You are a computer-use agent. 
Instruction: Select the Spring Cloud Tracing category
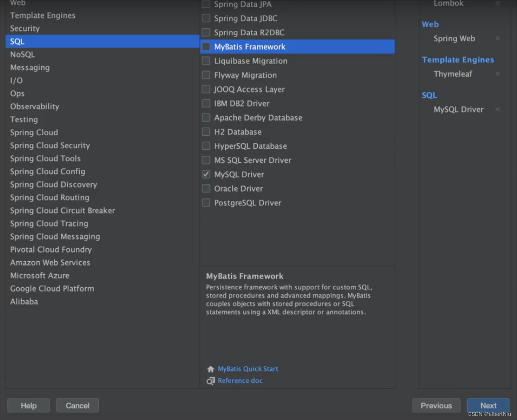pyautogui.click(x=102, y=224)
